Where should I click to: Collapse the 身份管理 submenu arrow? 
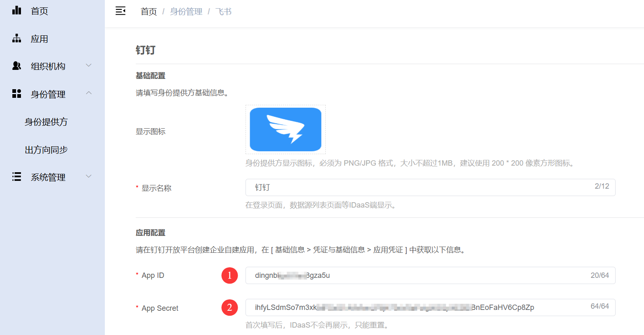tap(88, 93)
